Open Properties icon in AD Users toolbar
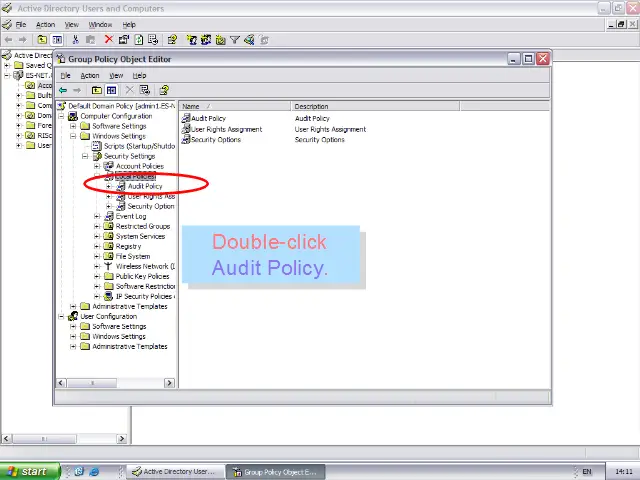This screenshot has height=480, width=640. pos(124,40)
